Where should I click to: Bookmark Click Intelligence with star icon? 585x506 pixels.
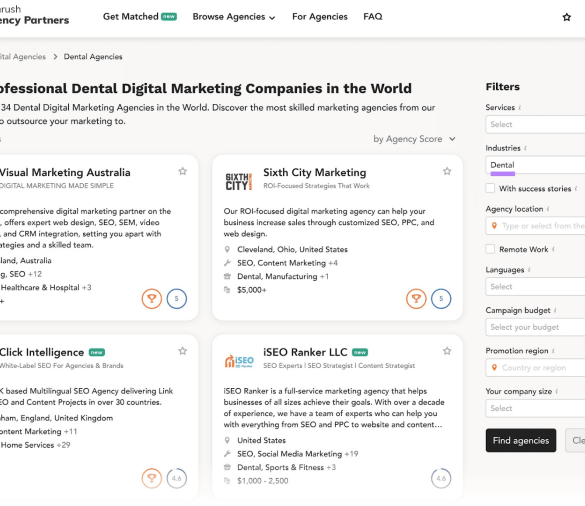coord(182,351)
